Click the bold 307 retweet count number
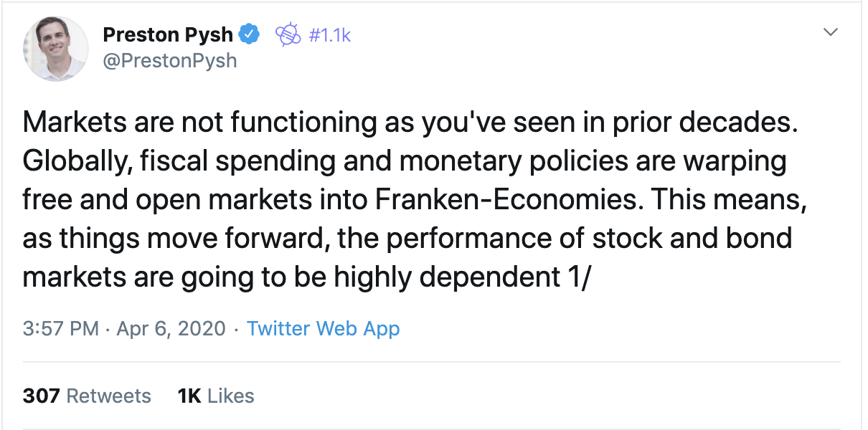Image resolution: width=868 pixels, height=430 pixels. click(x=41, y=396)
